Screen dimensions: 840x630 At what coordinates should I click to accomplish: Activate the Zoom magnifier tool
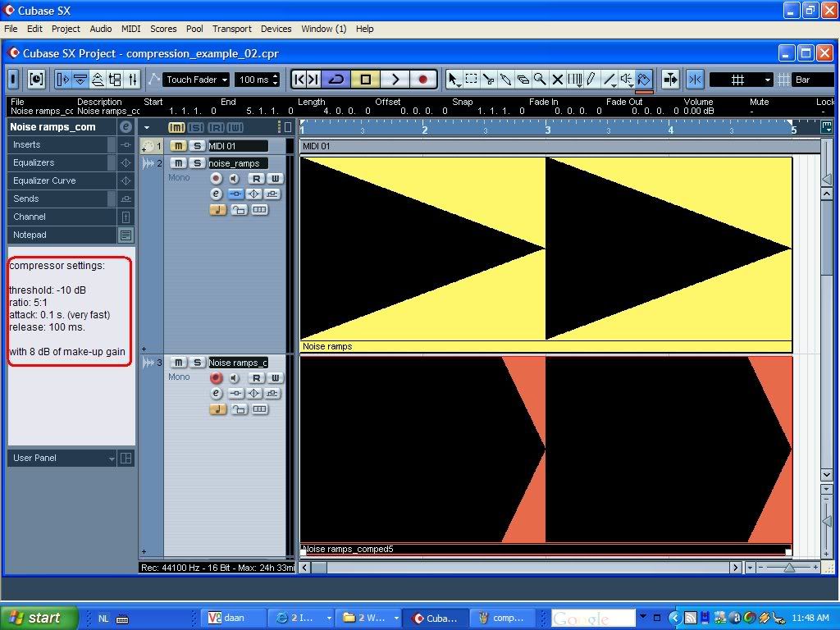(540, 80)
